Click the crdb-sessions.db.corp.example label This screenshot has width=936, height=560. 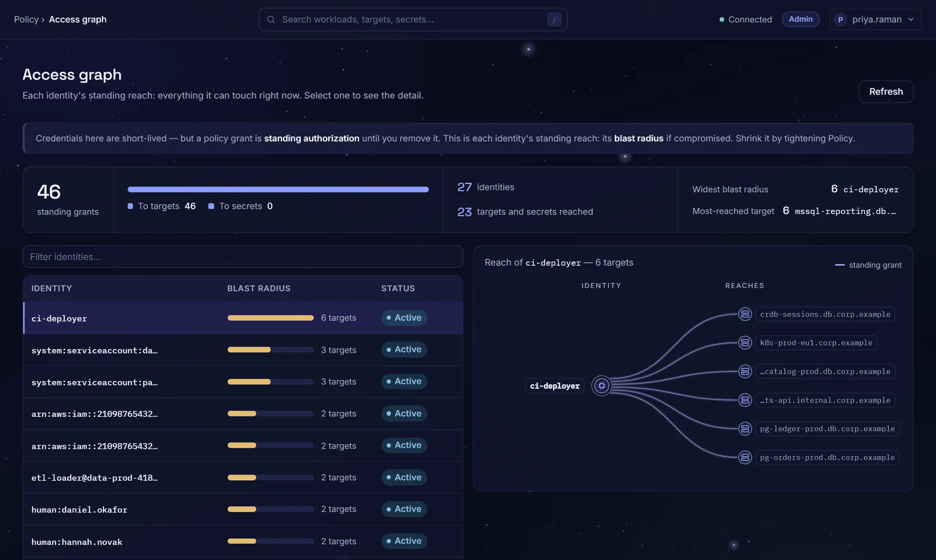click(825, 314)
